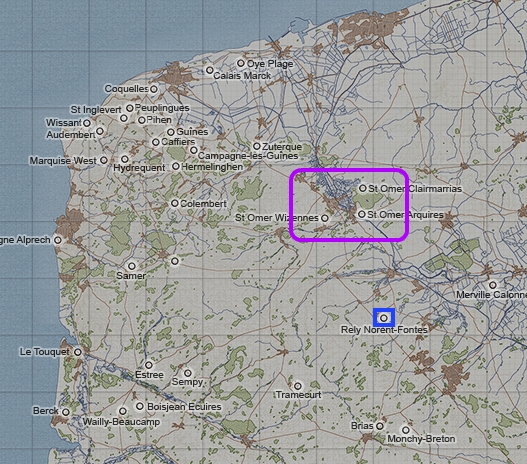Choose the Samer airfield circle
Screen dimensions: 527x464
pos(132,266)
